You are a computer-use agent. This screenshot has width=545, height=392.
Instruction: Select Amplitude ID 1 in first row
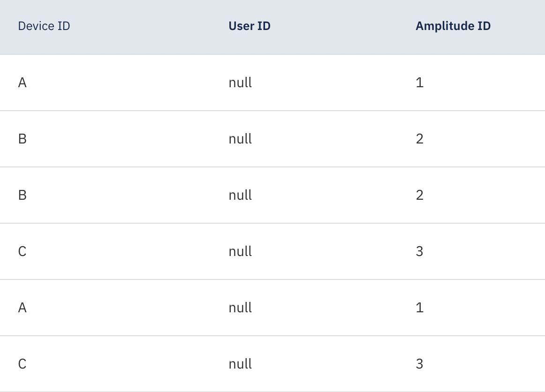(x=419, y=83)
